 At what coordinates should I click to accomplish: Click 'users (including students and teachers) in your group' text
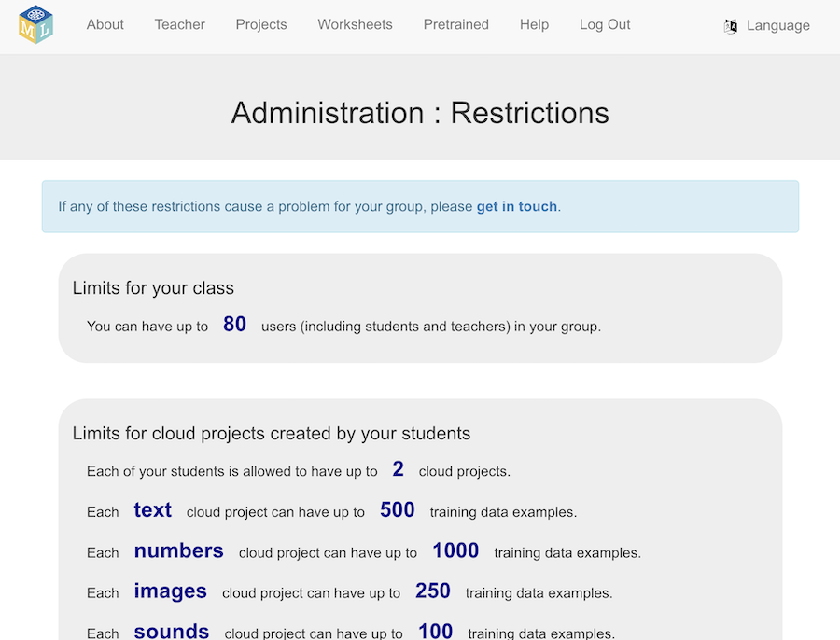click(431, 327)
